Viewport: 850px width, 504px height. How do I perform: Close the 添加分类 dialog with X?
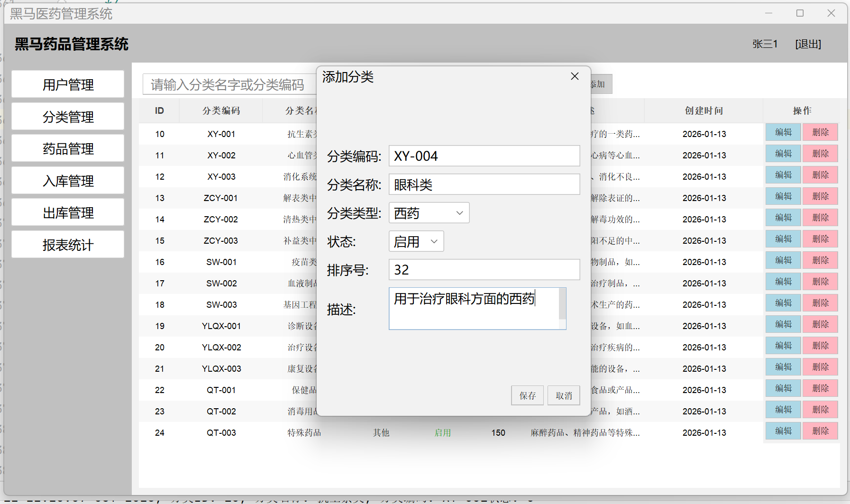(x=575, y=76)
